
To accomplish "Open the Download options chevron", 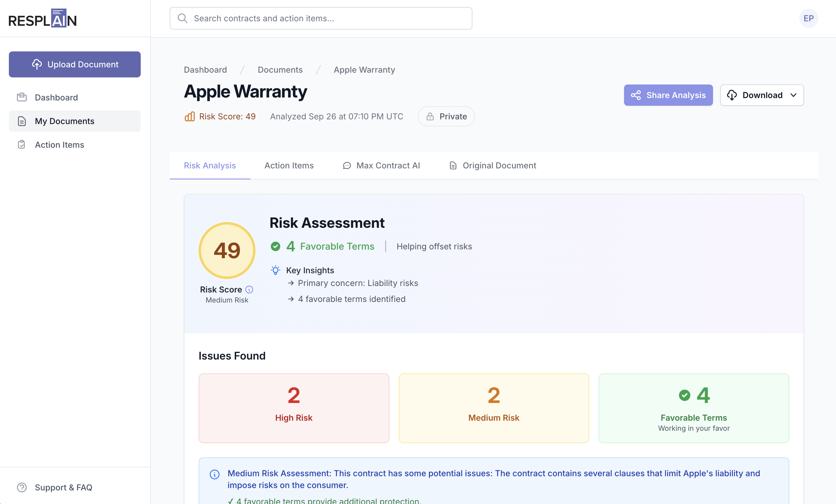I will pyautogui.click(x=793, y=95).
